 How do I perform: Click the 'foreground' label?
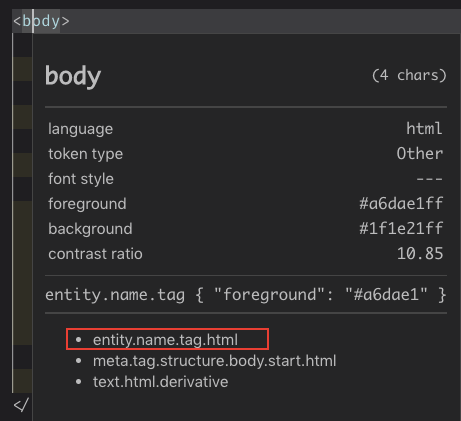87,204
